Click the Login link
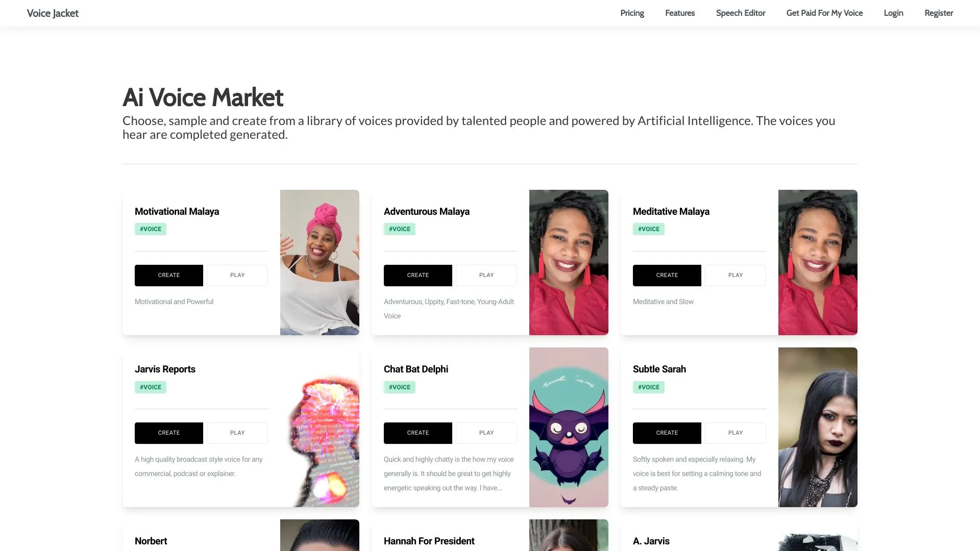This screenshot has width=980, height=551. click(x=893, y=13)
